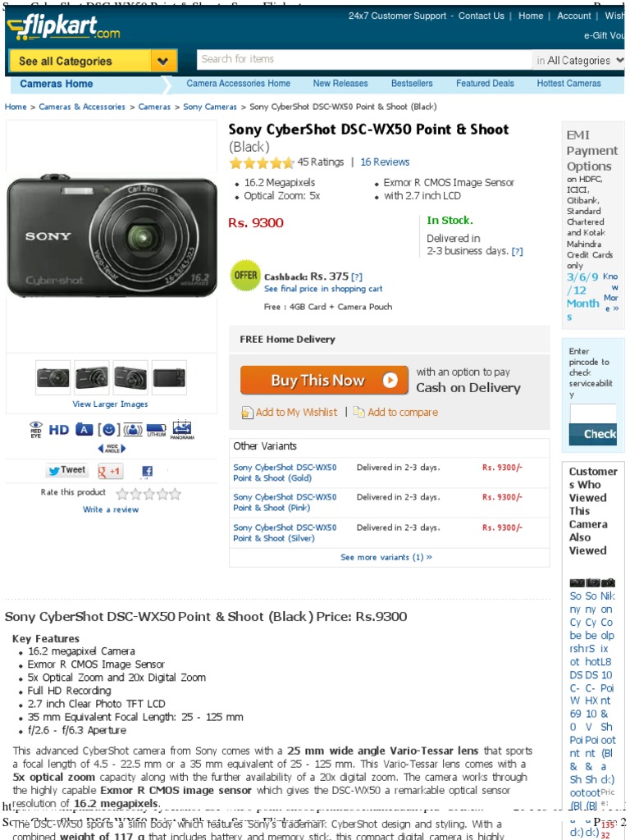This screenshot has height=840, width=630.
Task: Click the Search for items field
Action: [364, 59]
